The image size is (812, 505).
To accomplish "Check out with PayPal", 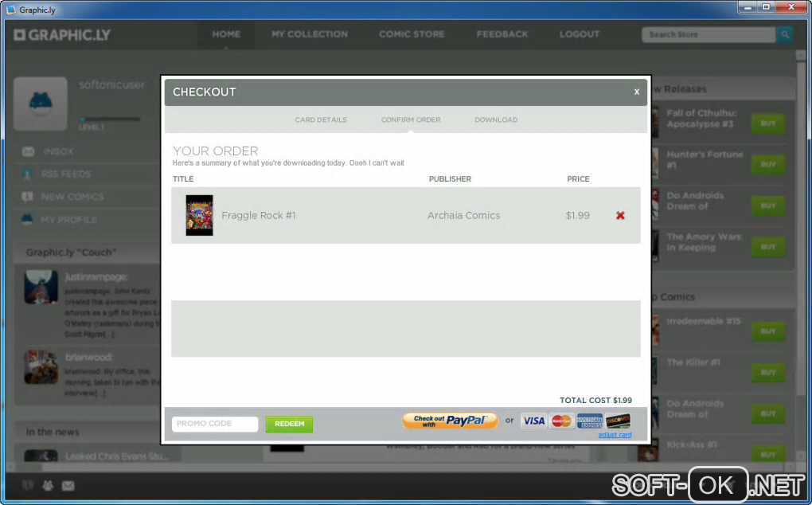I will coord(450,421).
